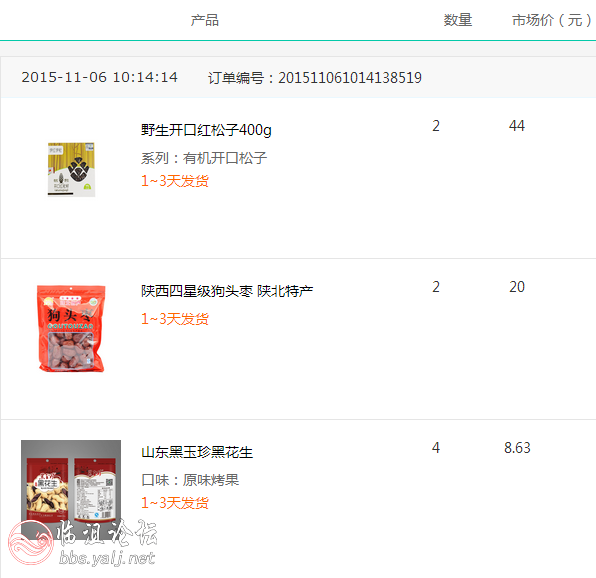The width and height of the screenshot is (596, 578).
Task: Click the 数量 column header
Action: (458, 20)
